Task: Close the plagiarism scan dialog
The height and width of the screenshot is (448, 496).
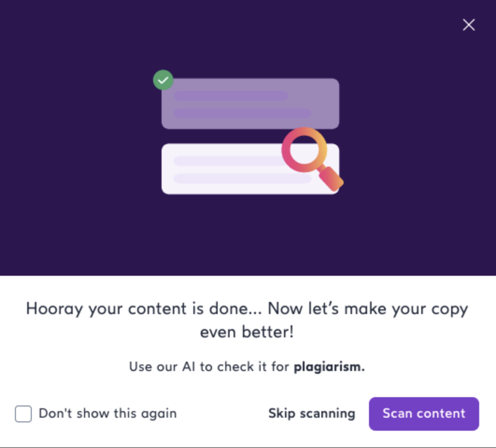Action: [x=468, y=25]
